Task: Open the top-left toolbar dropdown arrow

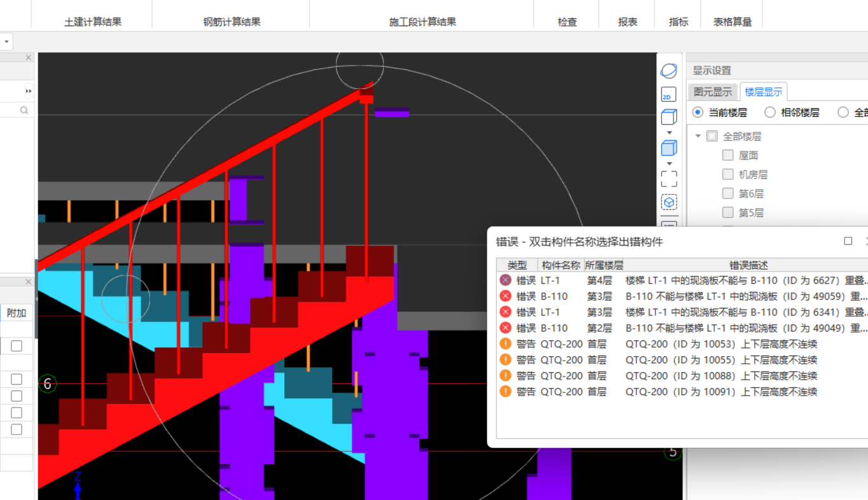Action: pos(6,42)
